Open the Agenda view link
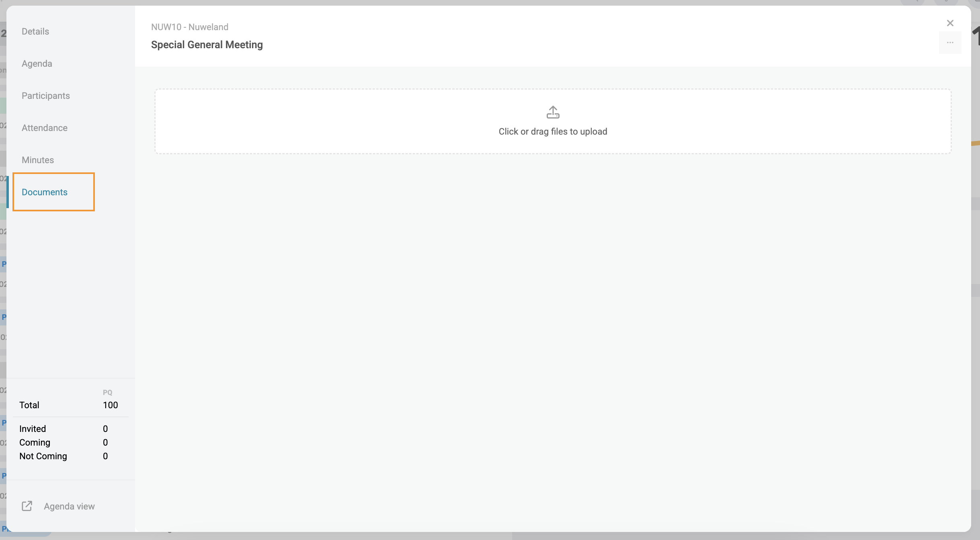 point(69,506)
